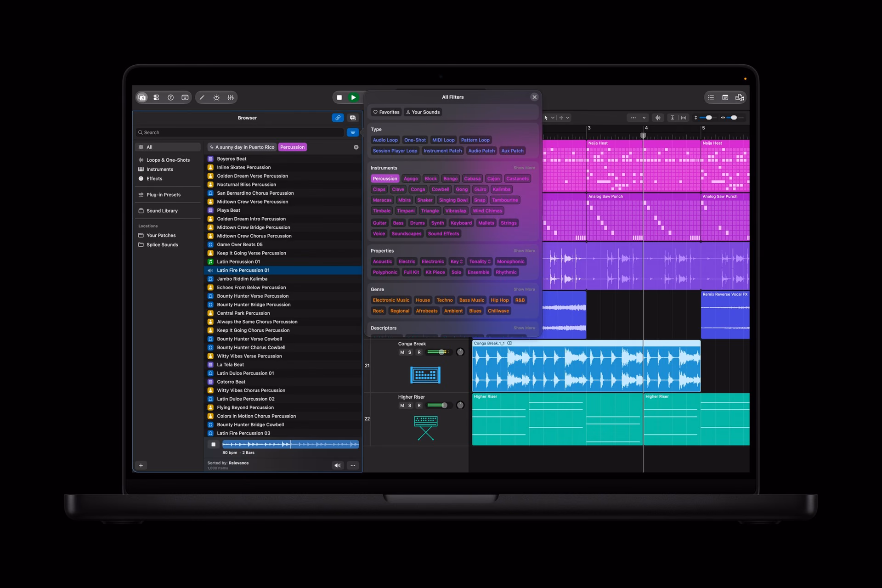
Task: Show more Instruments filters
Action: (524, 168)
